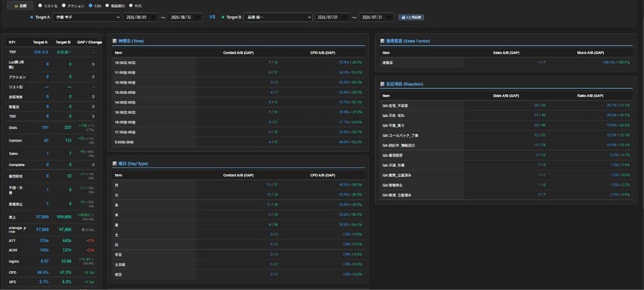Viewport: 644px width, 290px height.
Task: Click the 時間帯 (Time) panel icon
Action: pyautogui.click(x=115, y=41)
